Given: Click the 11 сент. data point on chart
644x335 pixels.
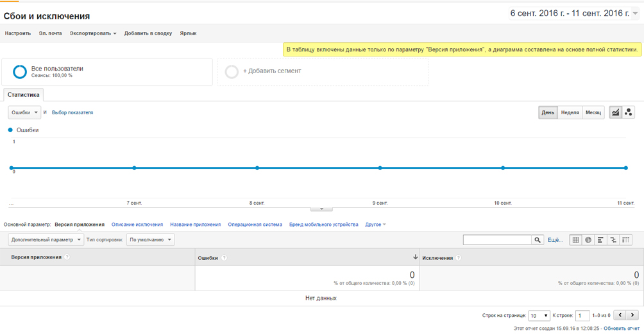Looking at the screenshot, I should (x=626, y=167).
